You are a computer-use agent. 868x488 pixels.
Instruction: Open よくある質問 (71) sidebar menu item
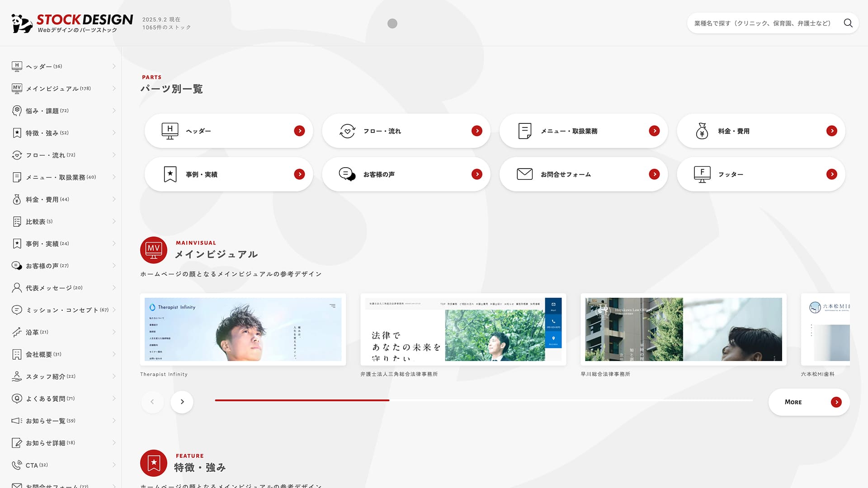click(x=63, y=399)
